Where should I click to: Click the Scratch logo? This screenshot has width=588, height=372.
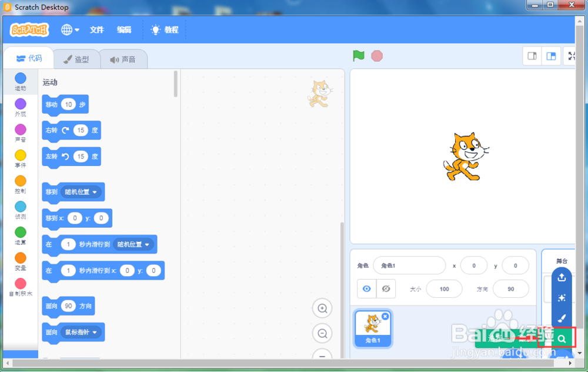tap(29, 29)
